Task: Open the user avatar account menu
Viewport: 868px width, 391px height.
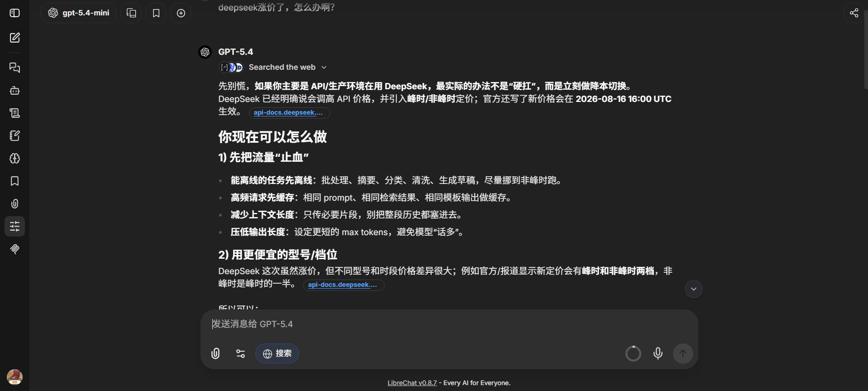Action: (x=14, y=377)
